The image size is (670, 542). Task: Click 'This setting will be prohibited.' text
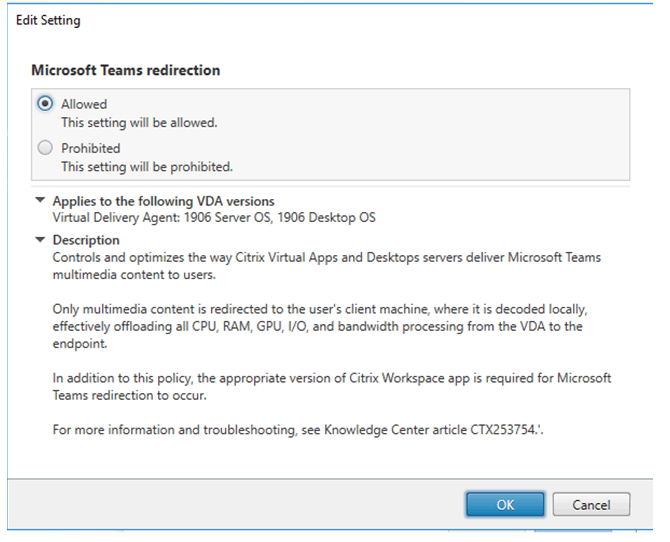[x=147, y=167]
